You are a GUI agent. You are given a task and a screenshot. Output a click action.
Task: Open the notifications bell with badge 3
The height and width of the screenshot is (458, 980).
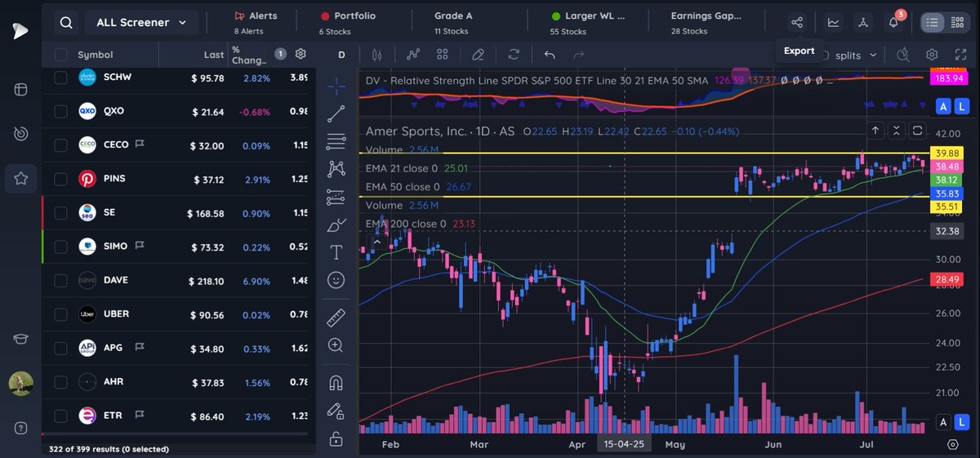click(x=893, y=23)
